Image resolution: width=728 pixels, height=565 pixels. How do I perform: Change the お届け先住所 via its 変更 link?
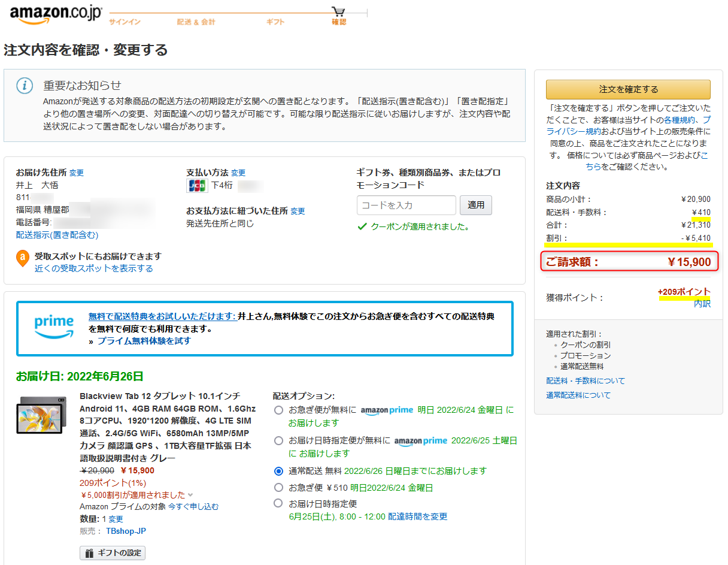click(x=77, y=173)
